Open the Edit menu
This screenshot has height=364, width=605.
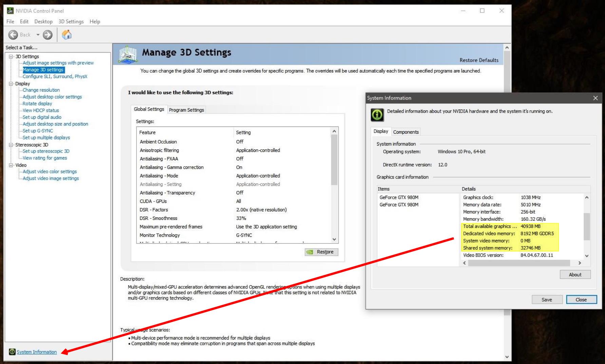(24, 21)
